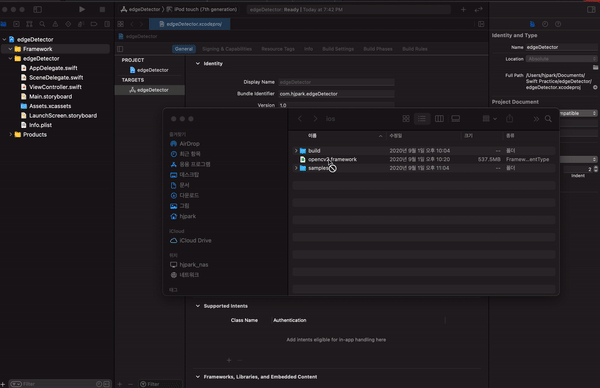
Task: Open the breakpoint navigator icon
Action: pyautogui.click(x=94, y=24)
